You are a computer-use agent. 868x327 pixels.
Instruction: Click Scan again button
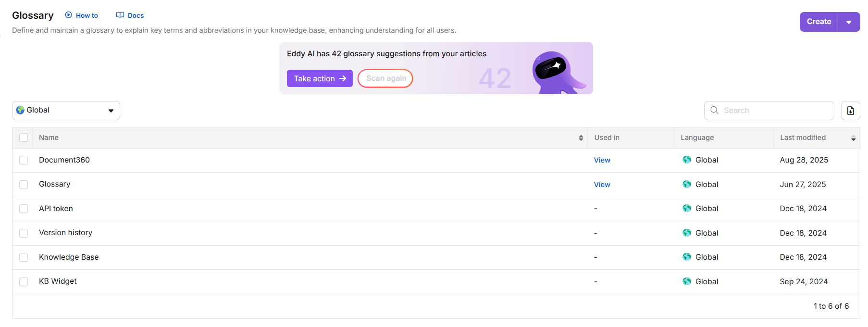click(385, 78)
